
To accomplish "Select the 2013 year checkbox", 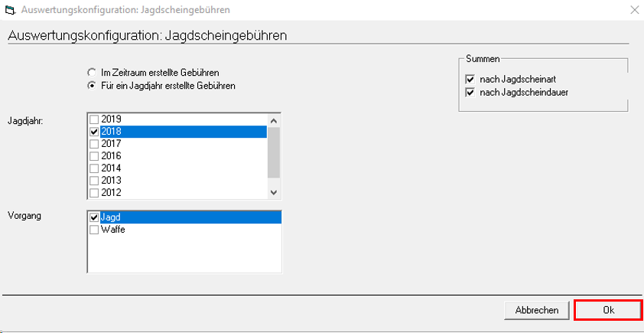I will click(94, 181).
